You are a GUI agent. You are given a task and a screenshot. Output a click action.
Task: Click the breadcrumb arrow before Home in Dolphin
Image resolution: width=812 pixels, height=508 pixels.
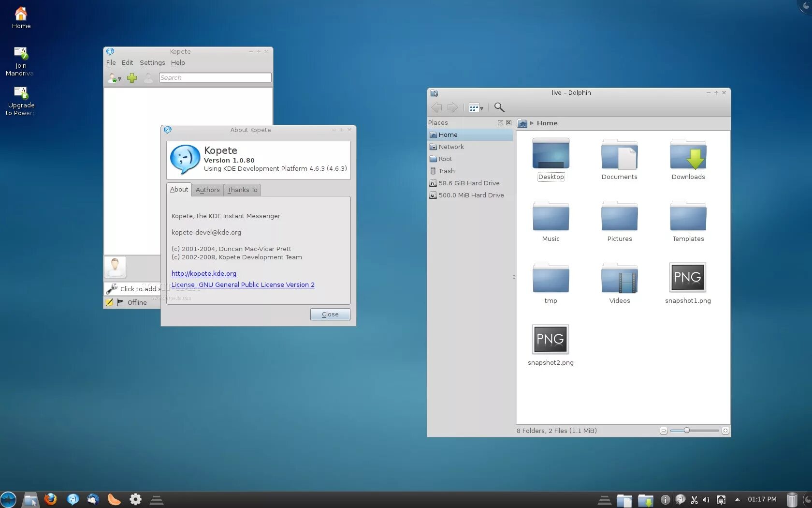coord(532,123)
